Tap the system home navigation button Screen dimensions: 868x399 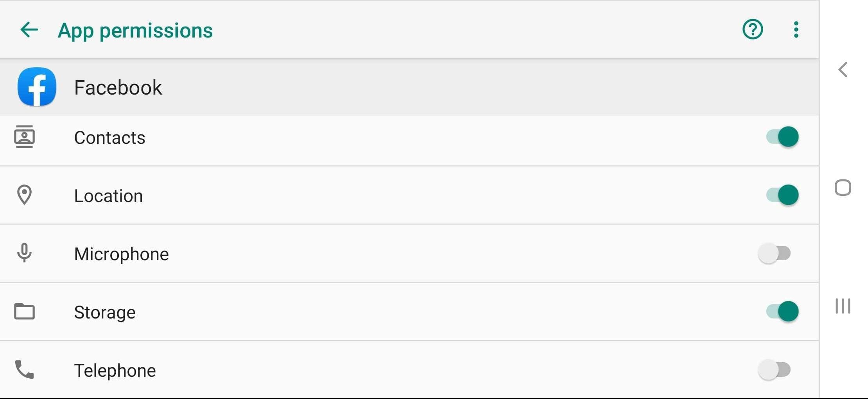pos(843,188)
